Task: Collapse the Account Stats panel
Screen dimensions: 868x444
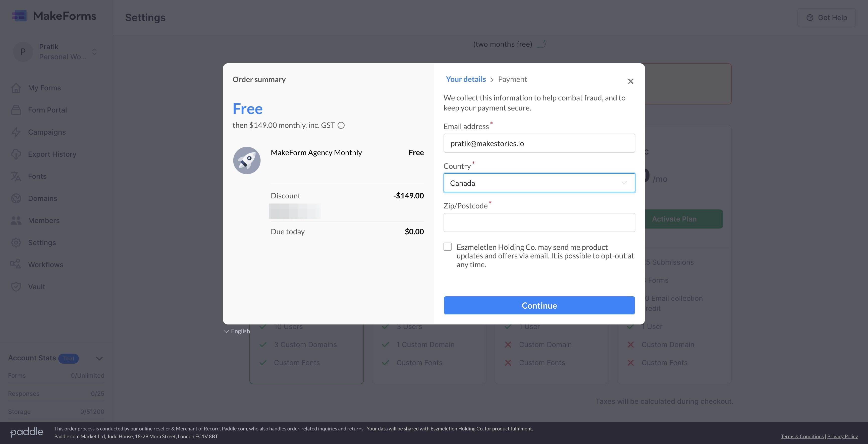Action: point(99,358)
